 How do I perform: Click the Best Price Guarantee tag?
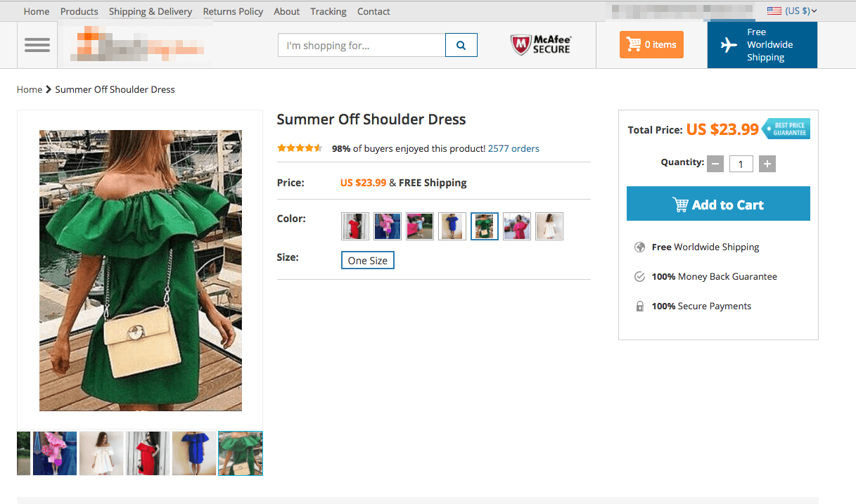[x=786, y=129]
